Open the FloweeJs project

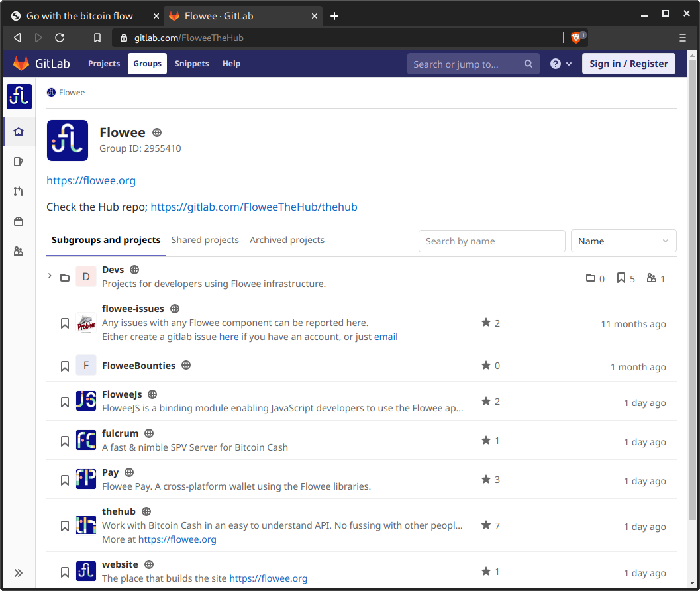pyautogui.click(x=122, y=394)
